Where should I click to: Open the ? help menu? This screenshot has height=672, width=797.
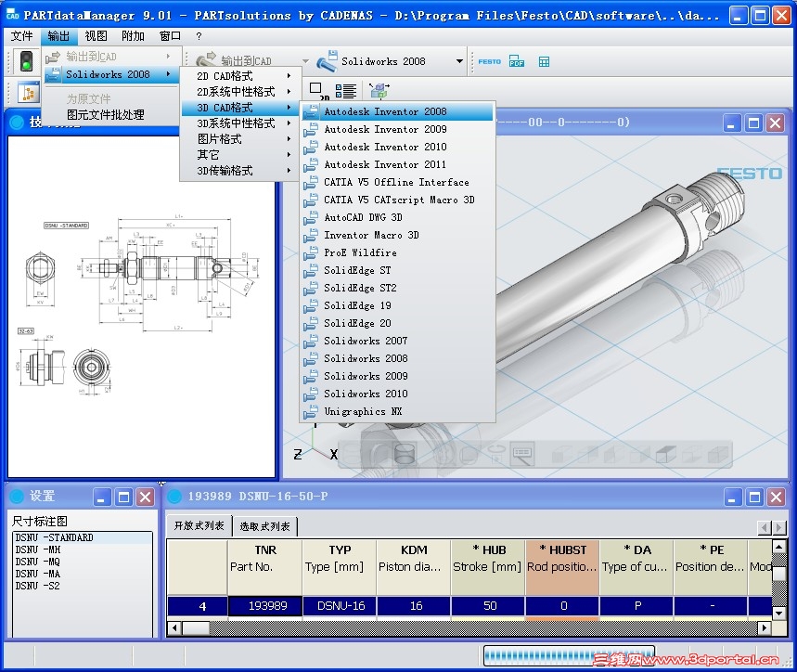click(x=199, y=36)
